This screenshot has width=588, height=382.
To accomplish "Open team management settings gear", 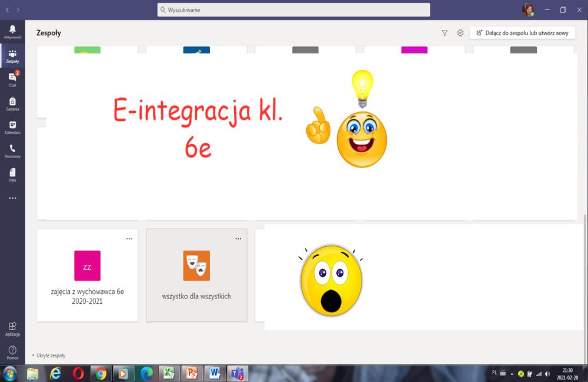I will 460,33.
